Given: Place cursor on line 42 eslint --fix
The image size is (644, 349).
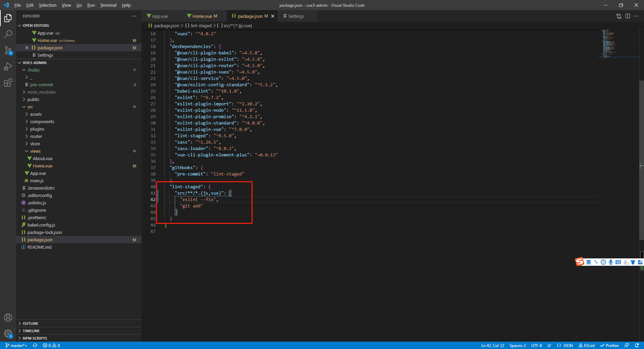Looking at the screenshot, I should point(199,199).
